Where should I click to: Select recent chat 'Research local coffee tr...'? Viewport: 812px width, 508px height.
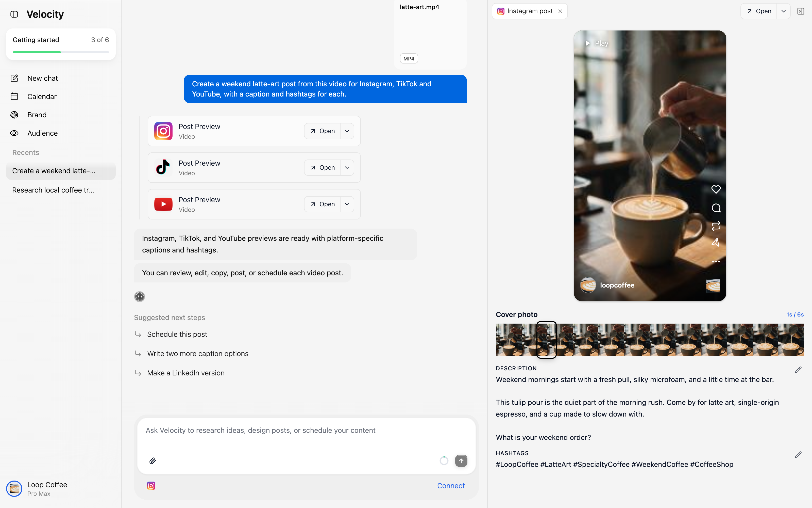[x=61, y=190]
